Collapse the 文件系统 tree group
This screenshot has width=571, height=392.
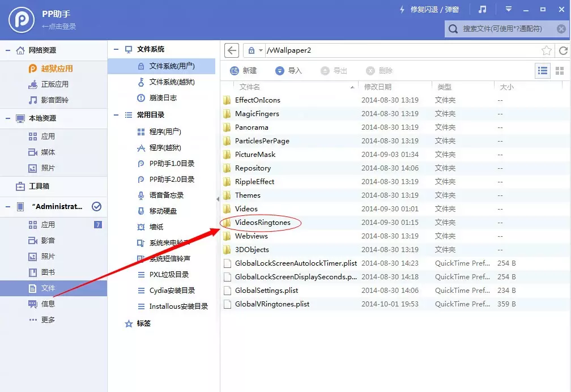116,49
